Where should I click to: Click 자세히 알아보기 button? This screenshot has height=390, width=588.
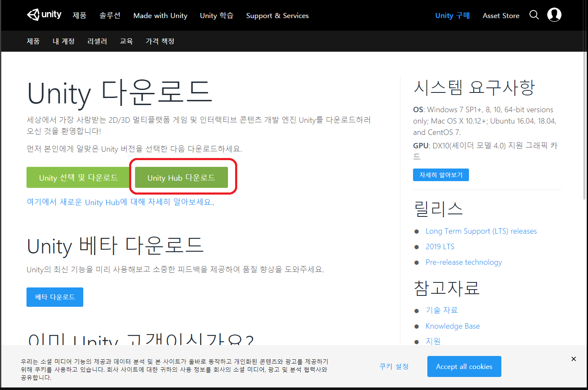(x=441, y=175)
